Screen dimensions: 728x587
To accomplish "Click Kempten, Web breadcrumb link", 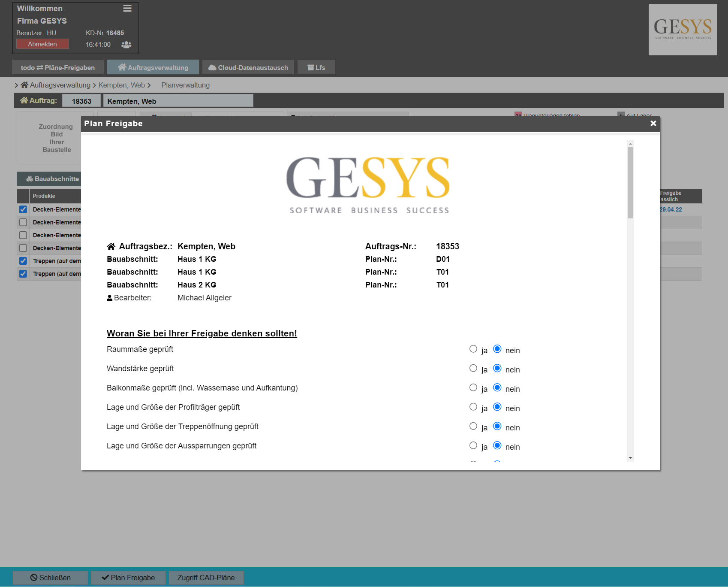I will (x=122, y=85).
